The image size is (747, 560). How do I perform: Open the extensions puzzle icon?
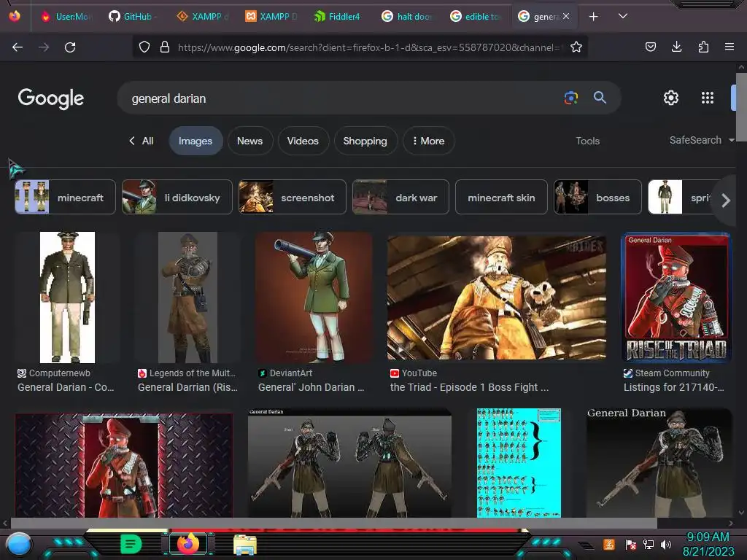pos(703,47)
